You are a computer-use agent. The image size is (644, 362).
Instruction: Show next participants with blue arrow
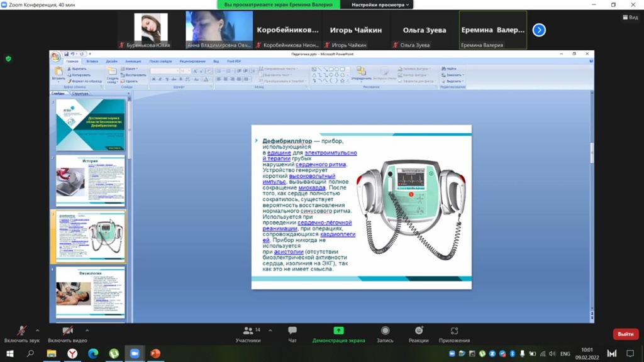click(539, 30)
